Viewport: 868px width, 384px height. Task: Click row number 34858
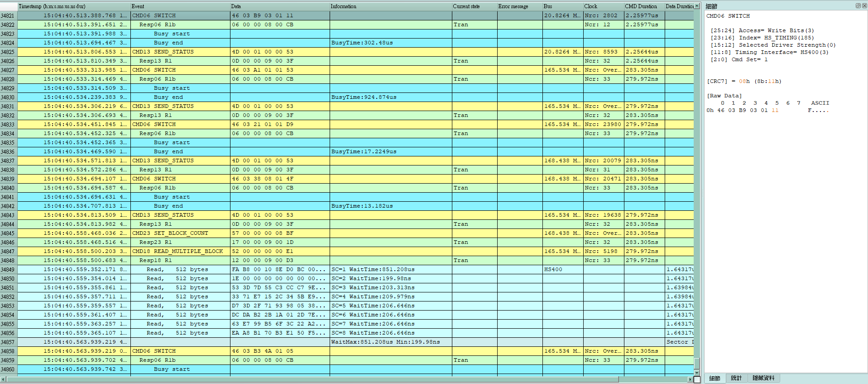coord(8,351)
